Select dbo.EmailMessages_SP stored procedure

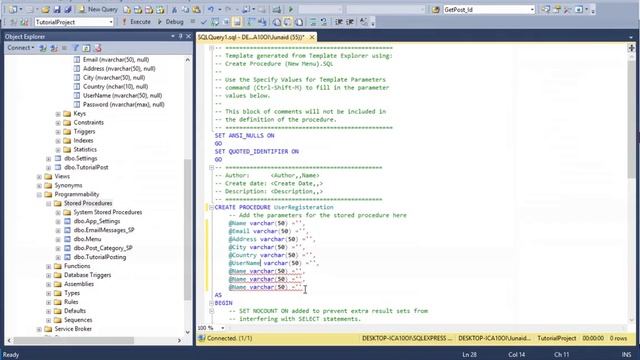point(104,230)
